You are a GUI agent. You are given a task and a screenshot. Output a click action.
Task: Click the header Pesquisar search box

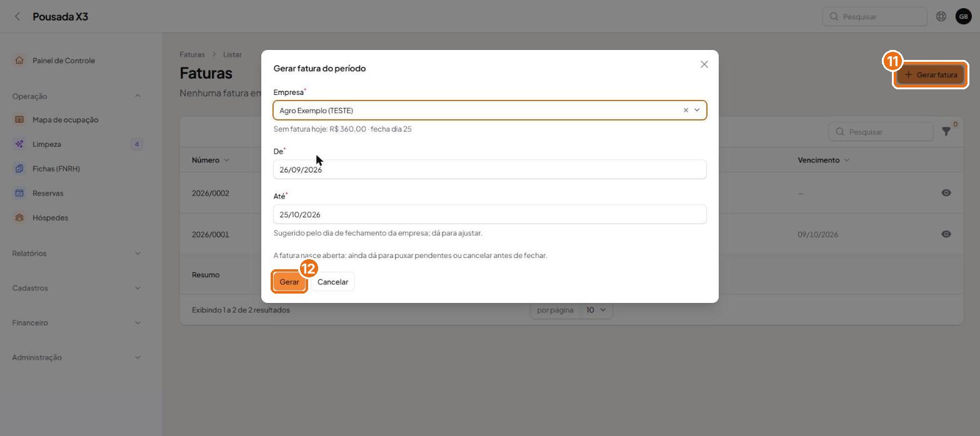874,17
